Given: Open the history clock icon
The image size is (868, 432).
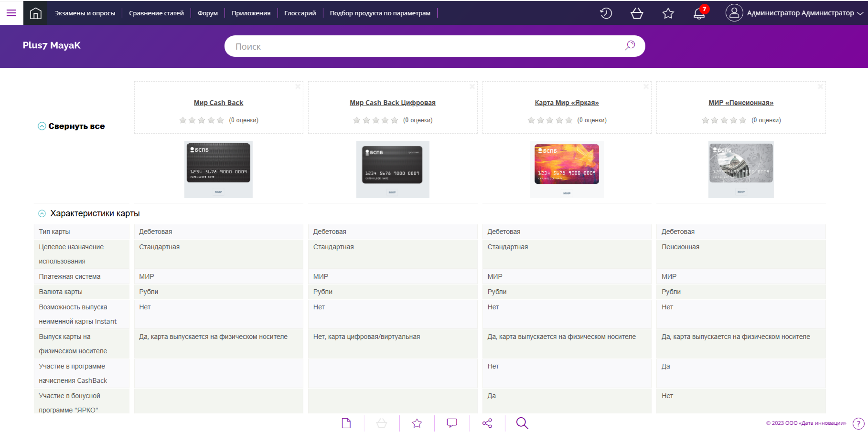Looking at the screenshot, I should pyautogui.click(x=606, y=13).
